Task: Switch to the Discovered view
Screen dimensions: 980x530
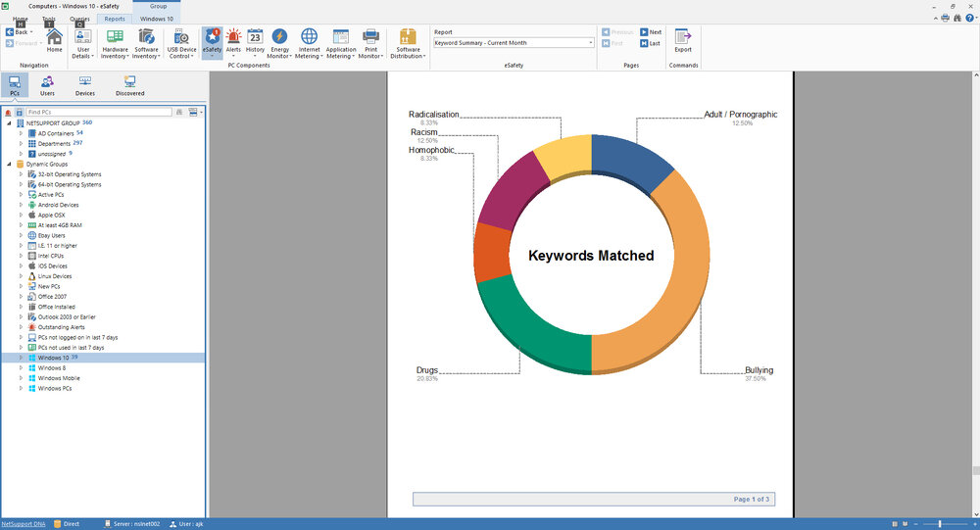Action: (x=129, y=85)
